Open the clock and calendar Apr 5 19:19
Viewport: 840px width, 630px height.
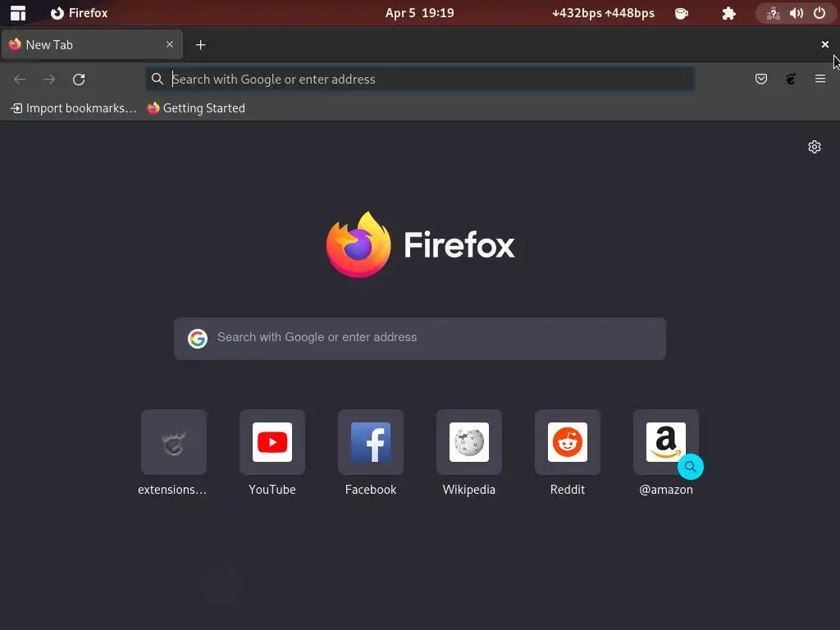pos(419,13)
